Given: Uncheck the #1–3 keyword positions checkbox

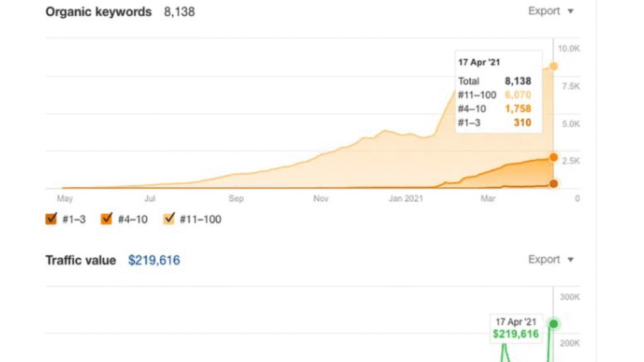Looking at the screenshot, I should coord(52,219).
